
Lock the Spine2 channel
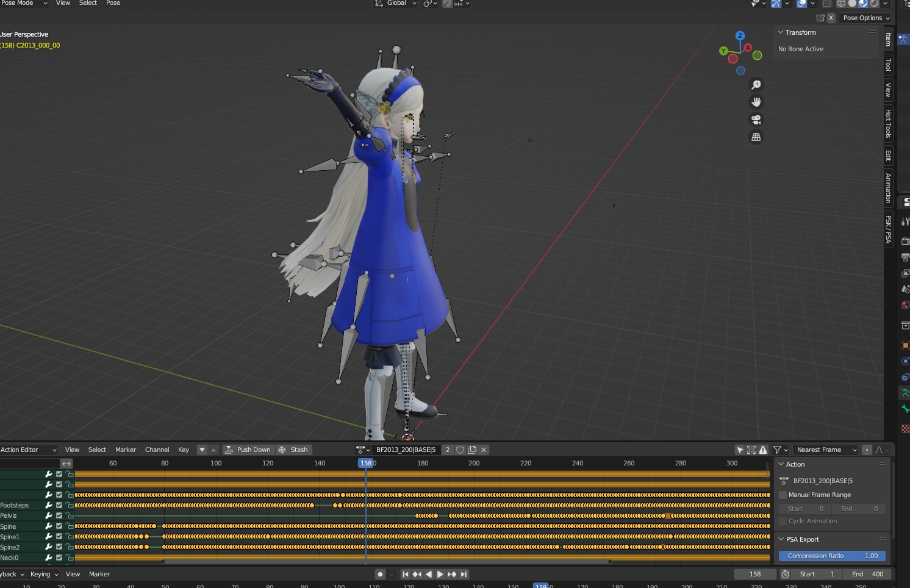70,547
